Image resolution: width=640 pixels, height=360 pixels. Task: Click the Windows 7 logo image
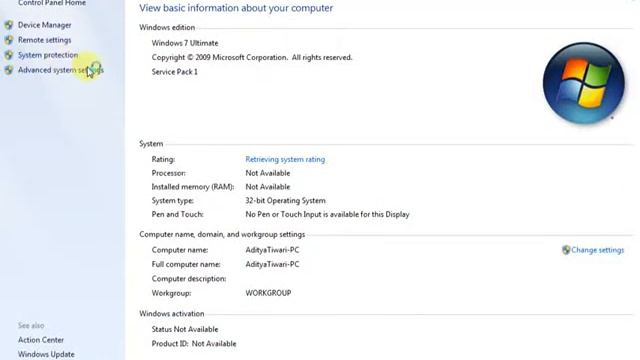584,83
